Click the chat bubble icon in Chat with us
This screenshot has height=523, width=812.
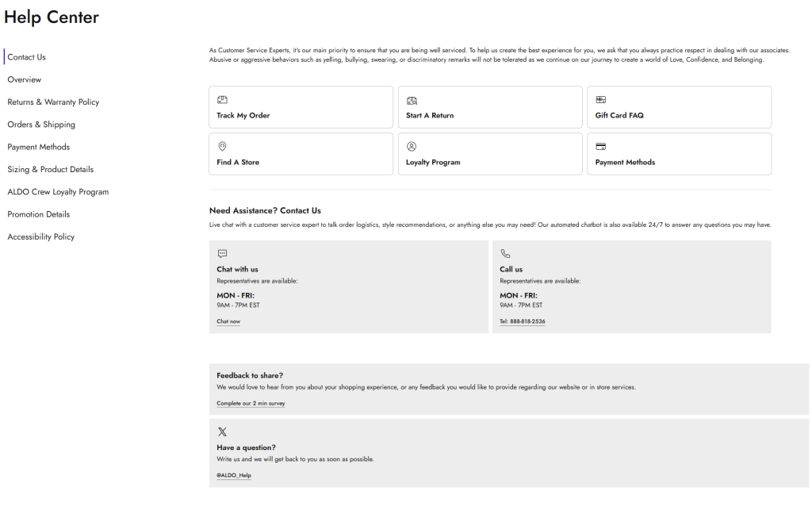[x=222, y=254]
